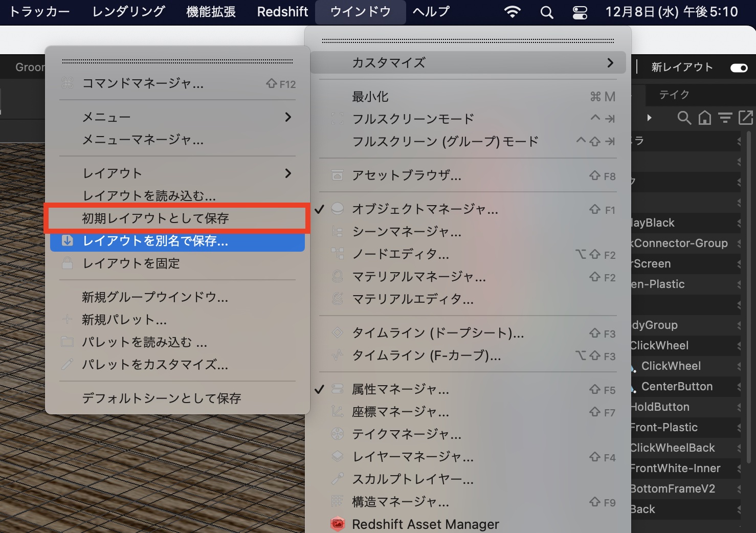Click the home icon in Object Manager
756x533 pixels.
[x=705, y=118]
